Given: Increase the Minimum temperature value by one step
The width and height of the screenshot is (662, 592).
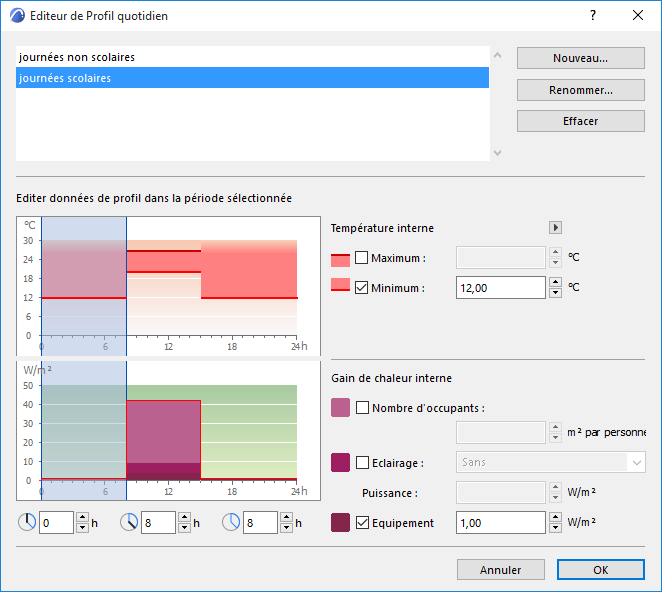Looking at the screenshot, I should (556, 282).
